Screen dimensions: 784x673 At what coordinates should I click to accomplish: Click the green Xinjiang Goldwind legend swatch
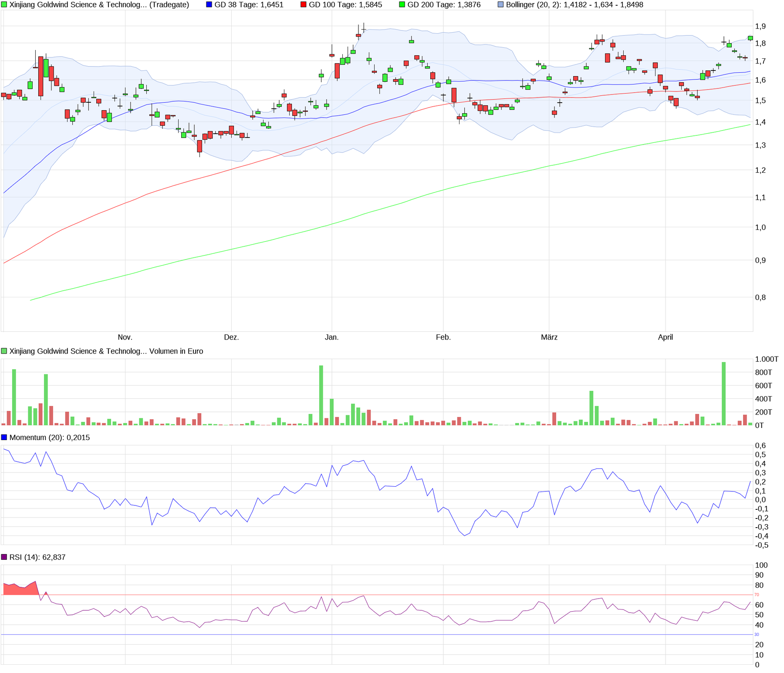4,5
